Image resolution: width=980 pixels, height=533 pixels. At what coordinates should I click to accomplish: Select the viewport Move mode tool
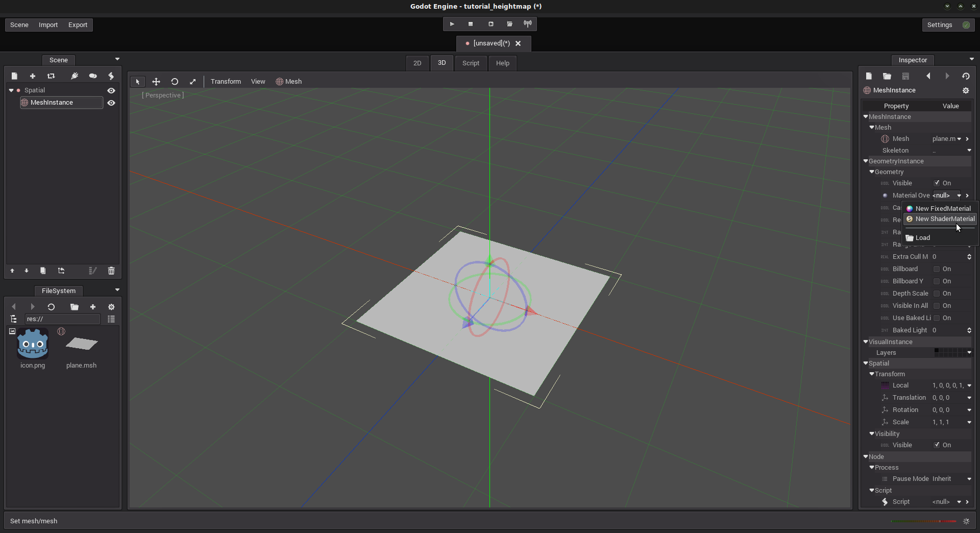(156, 82)
